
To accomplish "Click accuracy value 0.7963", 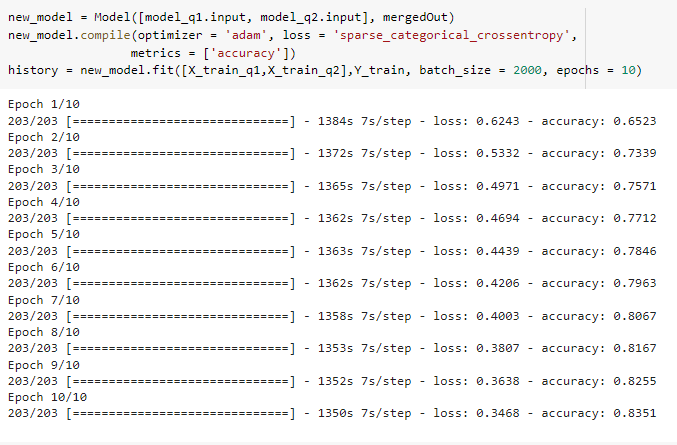I will [635, 284].
